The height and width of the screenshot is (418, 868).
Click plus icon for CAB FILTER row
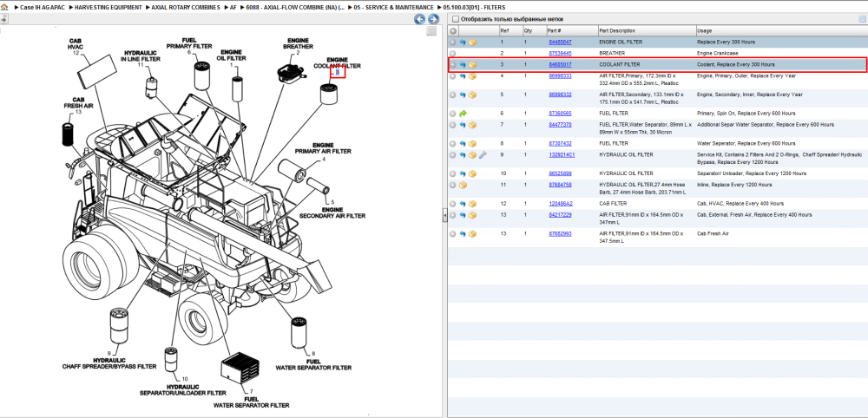click(453, 204)
